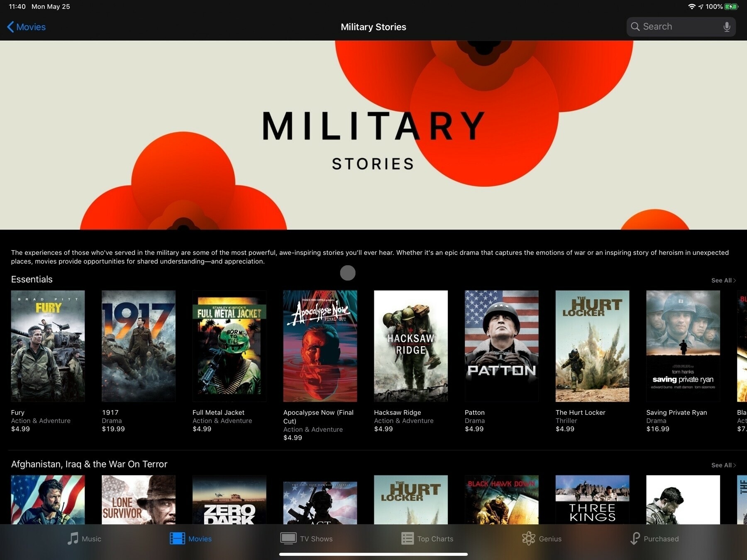Screen dimensions: 747x560
Task: Open the Music tab
Action: click(x=84, y=538)
